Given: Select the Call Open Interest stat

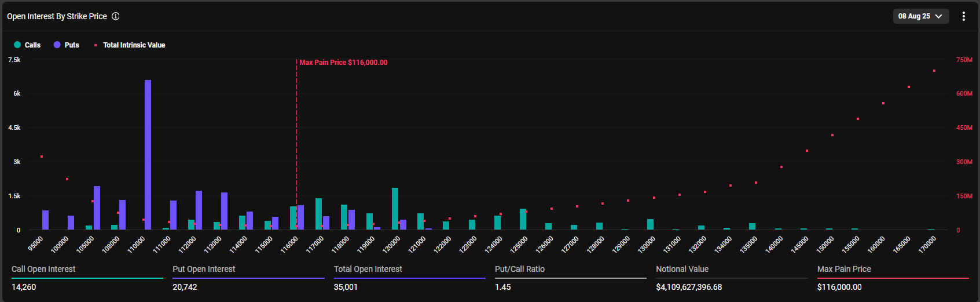Looking at the screenshot, I should pyautogui.click(x=43, y=269).
